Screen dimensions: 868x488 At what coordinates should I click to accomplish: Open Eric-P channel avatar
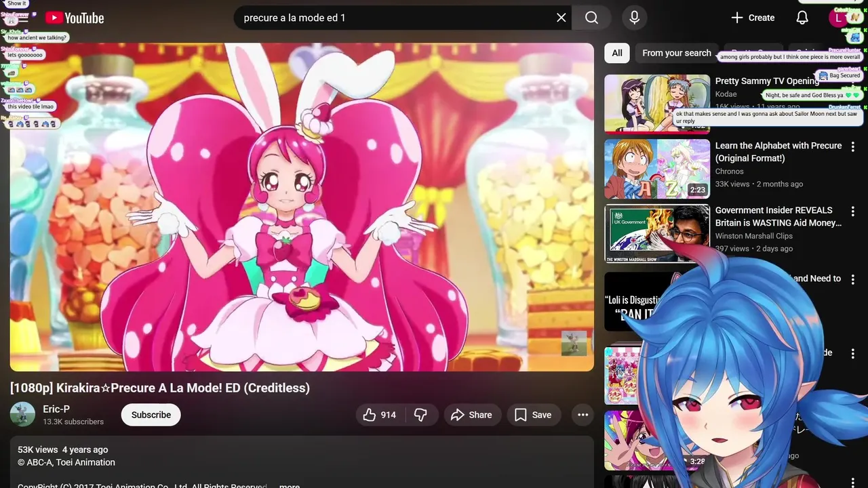click(x=22, y=415)
